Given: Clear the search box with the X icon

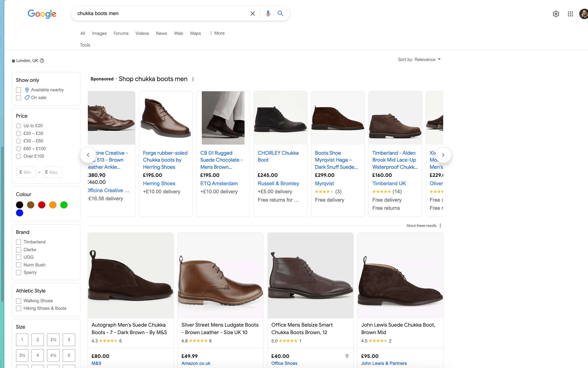Looking at the screenshot, I should pyautogui.click(x=253, y=13).
